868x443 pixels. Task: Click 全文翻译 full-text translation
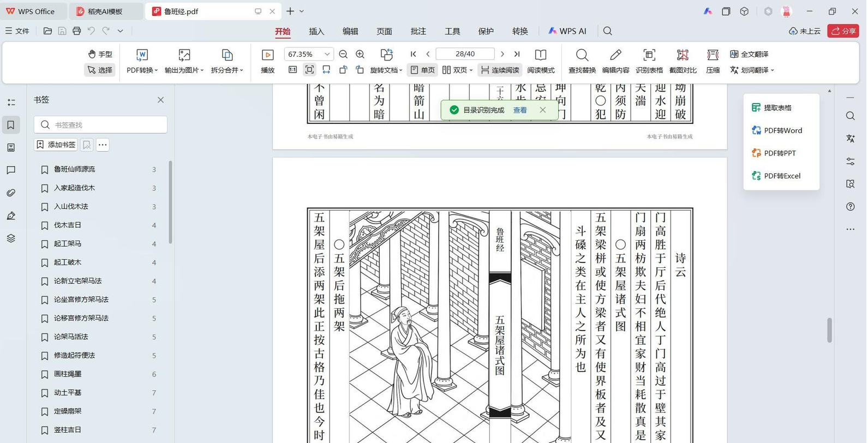(x=749, y=54)
